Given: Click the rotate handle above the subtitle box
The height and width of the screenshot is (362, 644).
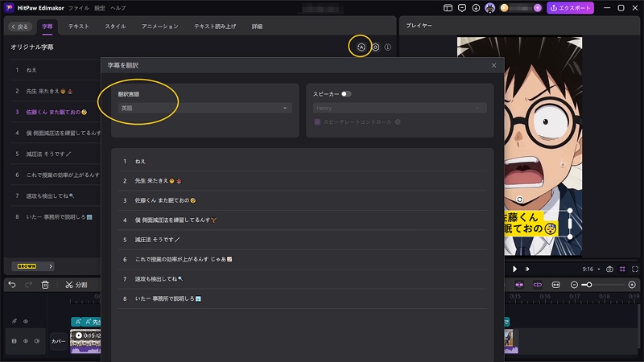Looking at the screenshot, I should tap(519, 200).
